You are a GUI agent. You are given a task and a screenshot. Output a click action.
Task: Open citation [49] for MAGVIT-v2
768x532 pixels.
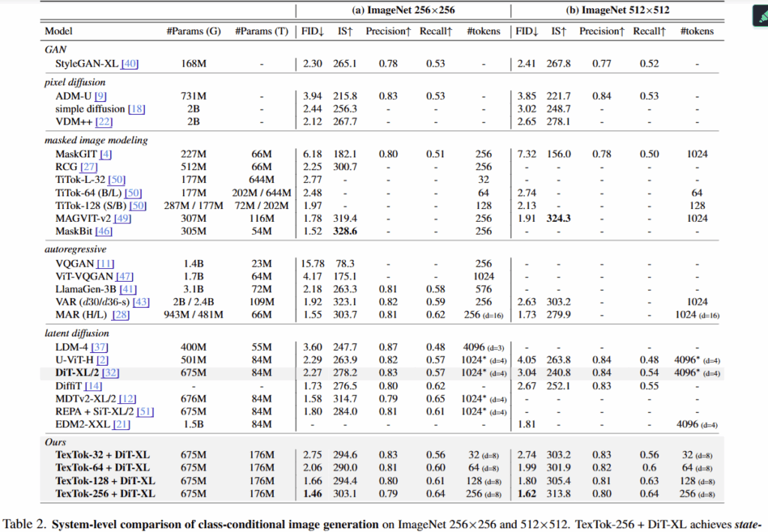point(123,218)
